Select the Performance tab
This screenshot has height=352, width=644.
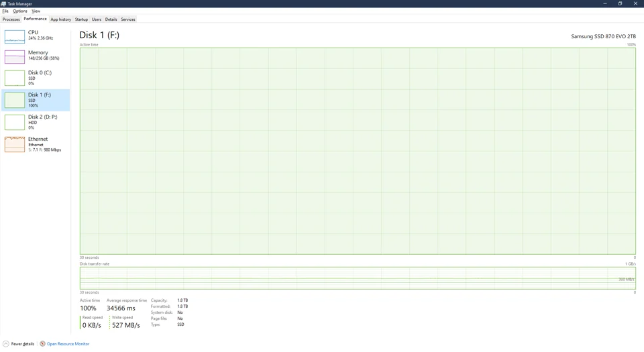tap(35, 19)
